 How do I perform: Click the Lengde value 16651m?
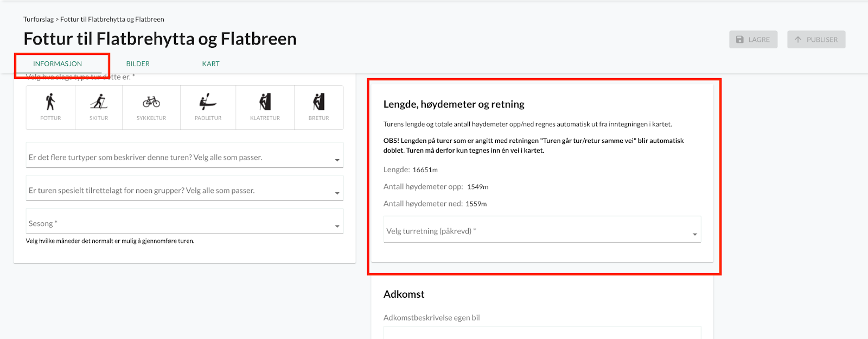point(425,170)
